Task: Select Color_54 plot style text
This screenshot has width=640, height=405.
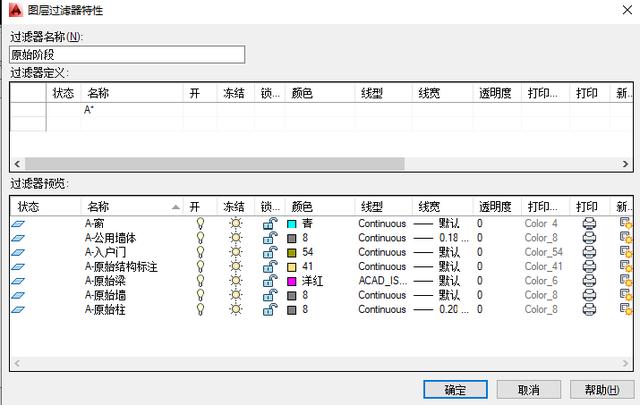Action: tap(543, 252)
